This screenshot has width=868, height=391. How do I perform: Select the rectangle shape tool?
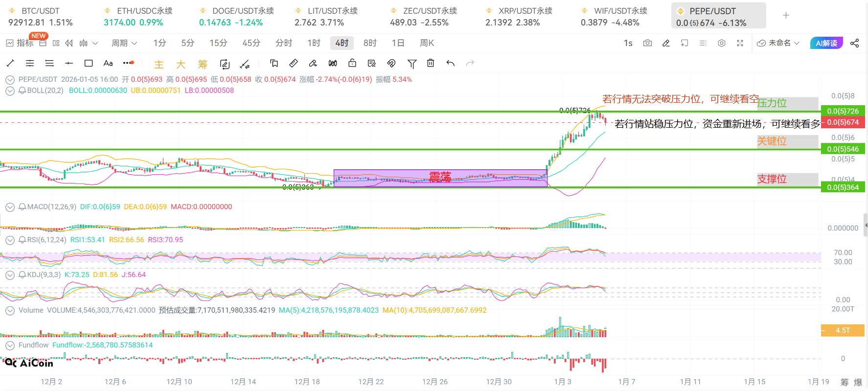(x=89, y=63)
